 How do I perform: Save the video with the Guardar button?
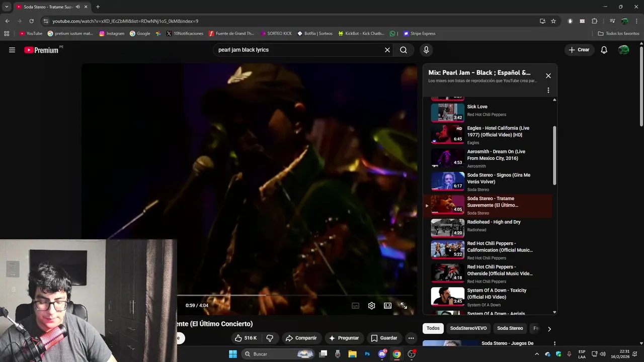384,338
